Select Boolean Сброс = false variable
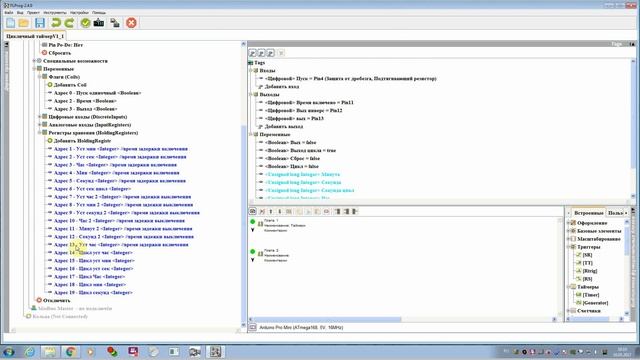The image size is (640, 360). click(292, 158)
